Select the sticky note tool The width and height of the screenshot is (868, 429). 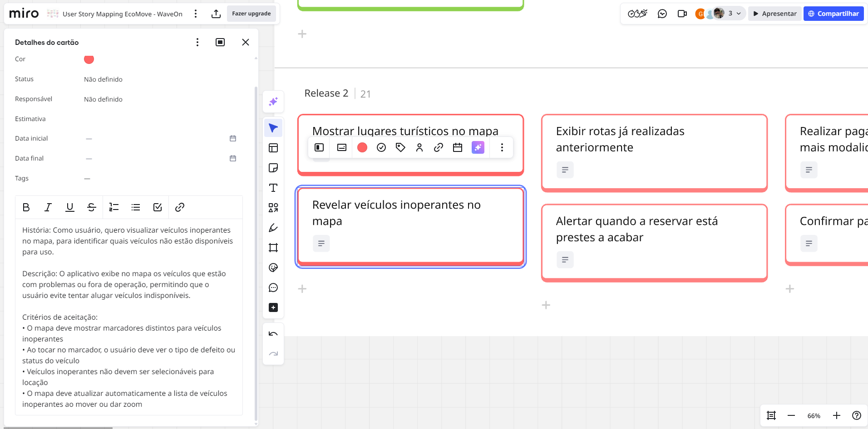tap(273, 168)
